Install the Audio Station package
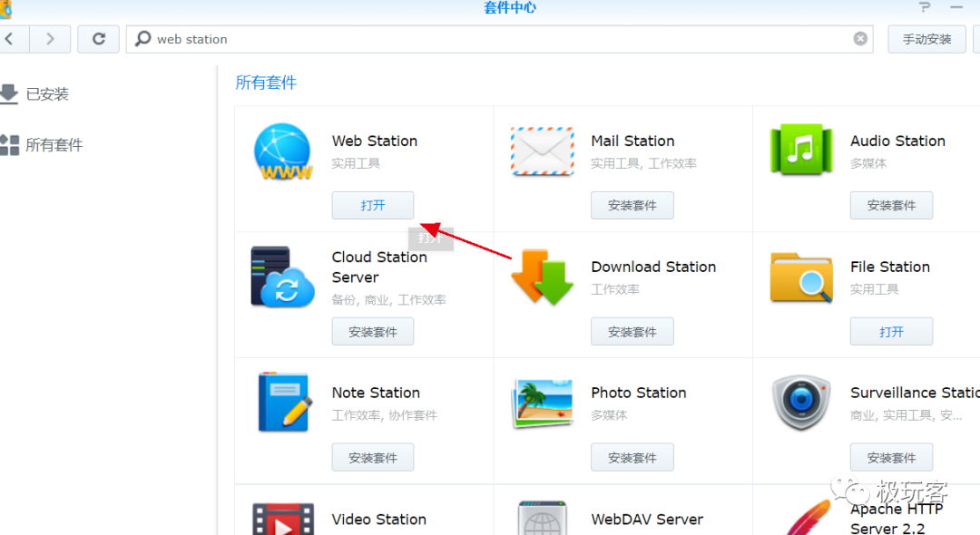The width and height of the screenshot is (980, 535). tap(891, 205)
